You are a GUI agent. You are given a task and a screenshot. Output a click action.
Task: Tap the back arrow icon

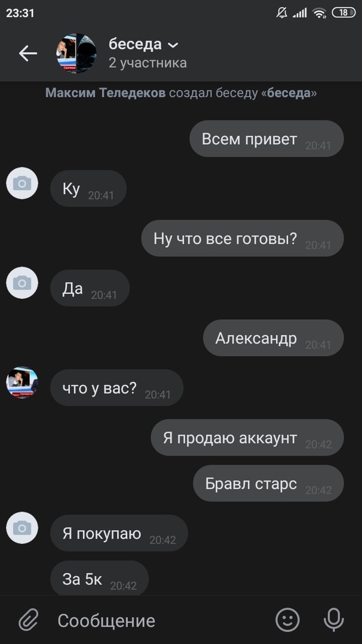click(28, 54)
